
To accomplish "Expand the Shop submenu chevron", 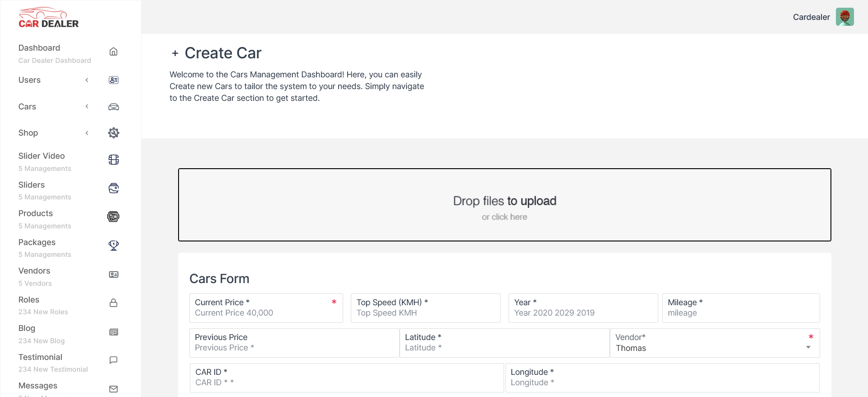I will click(x=87, y=133).
